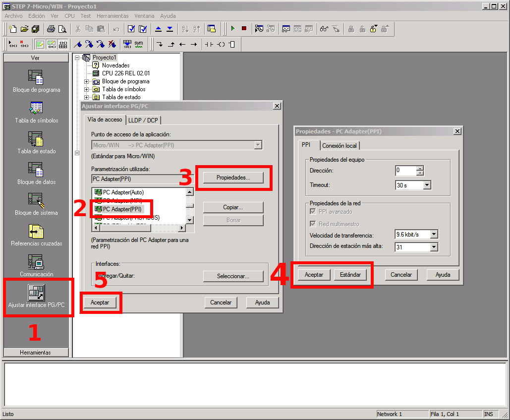Open Ajustar interface PG/PC sidebar icon
The image size is (510, 420).
[37, 297]
